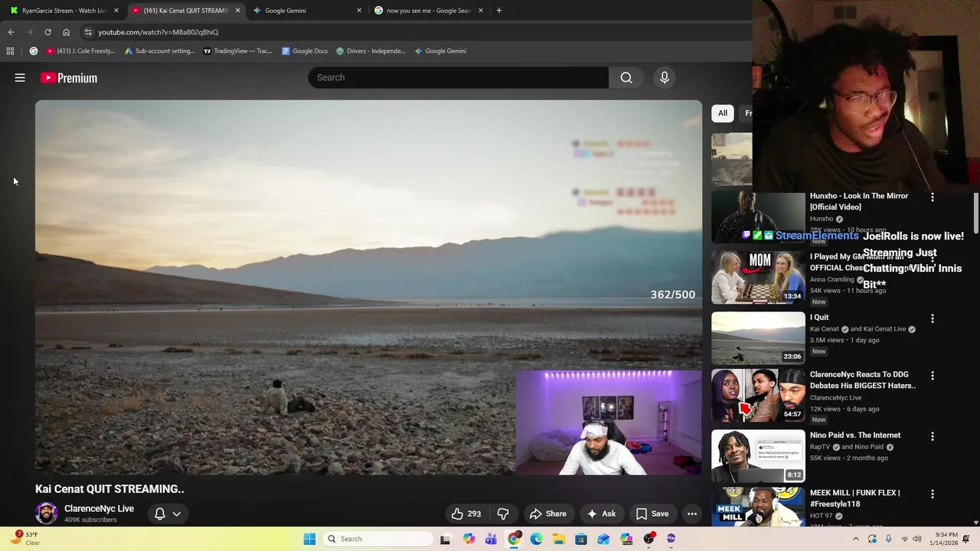Open Microsoft Teams taskbar icon

(x=491, y=539)
